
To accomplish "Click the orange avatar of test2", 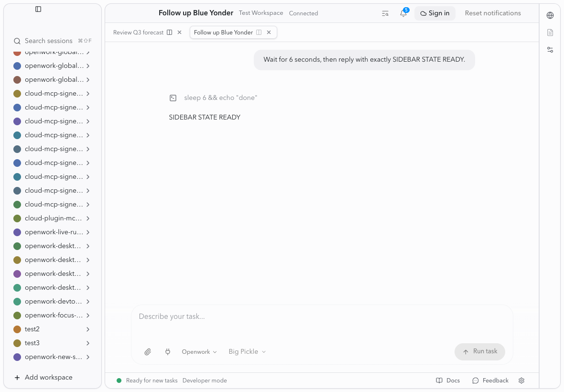I will [x=17, y=329].
